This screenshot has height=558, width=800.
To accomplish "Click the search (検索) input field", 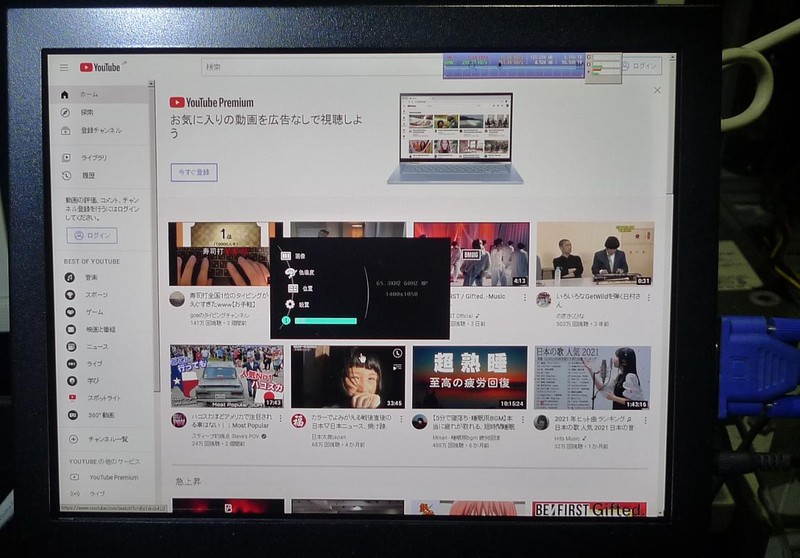I will pyautogui.click(x=320, y=67).
